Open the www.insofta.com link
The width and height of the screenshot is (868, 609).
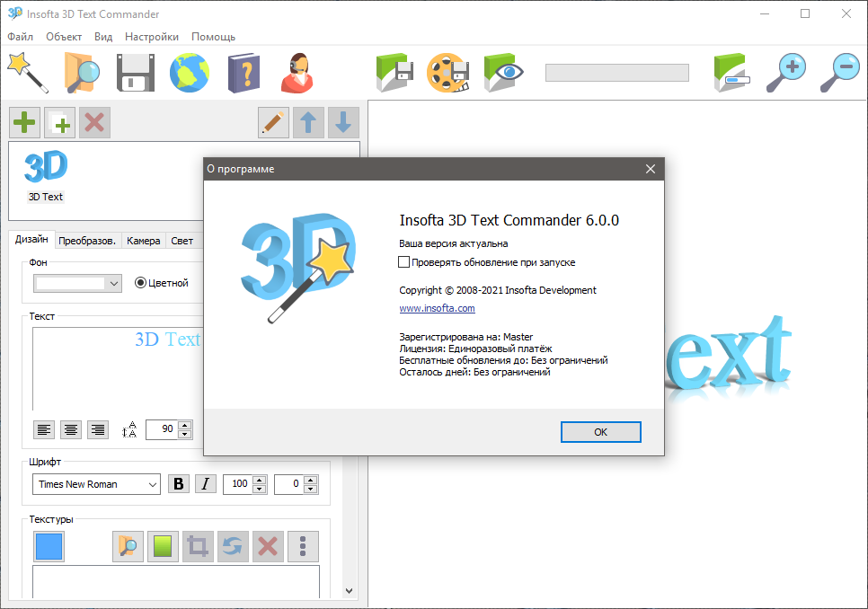438,308
